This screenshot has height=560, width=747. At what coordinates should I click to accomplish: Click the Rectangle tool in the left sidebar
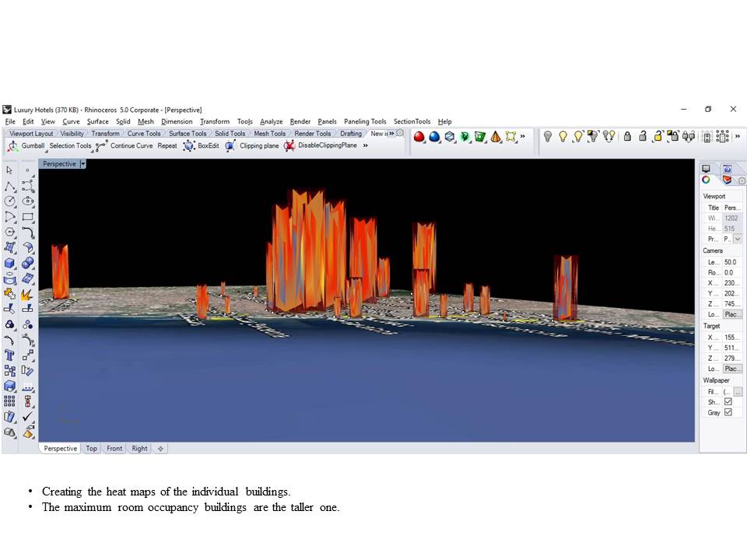click(x=26, y=215)
